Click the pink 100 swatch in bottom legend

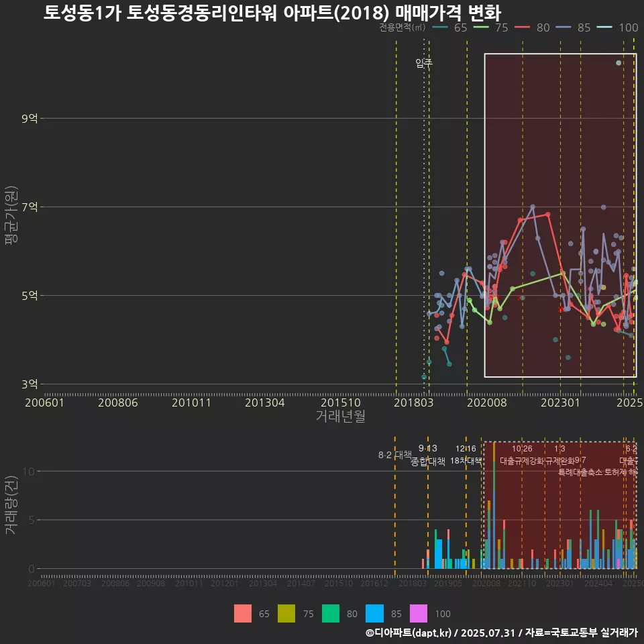(419, 614)
